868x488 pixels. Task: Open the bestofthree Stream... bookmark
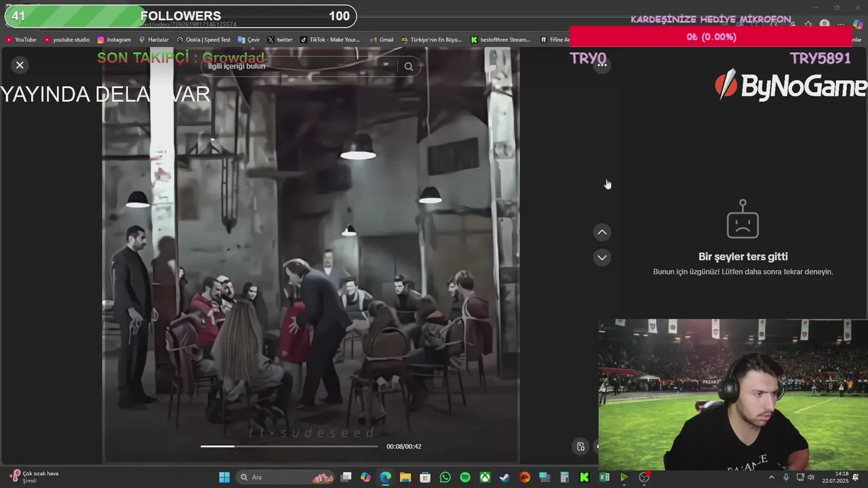click(501, 40)
